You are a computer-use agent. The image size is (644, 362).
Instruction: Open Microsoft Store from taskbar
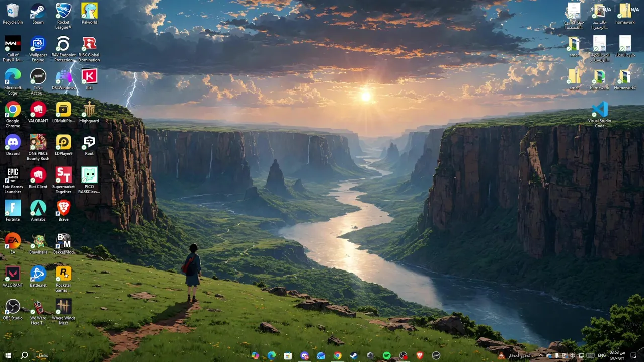click(x=288, y=355)
